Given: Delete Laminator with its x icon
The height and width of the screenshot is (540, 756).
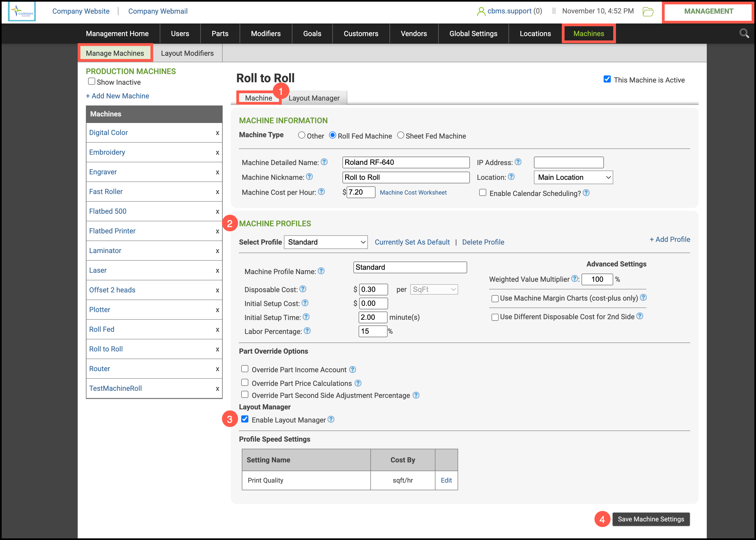Looking at the screenshot, I should [x=217, y=251].
